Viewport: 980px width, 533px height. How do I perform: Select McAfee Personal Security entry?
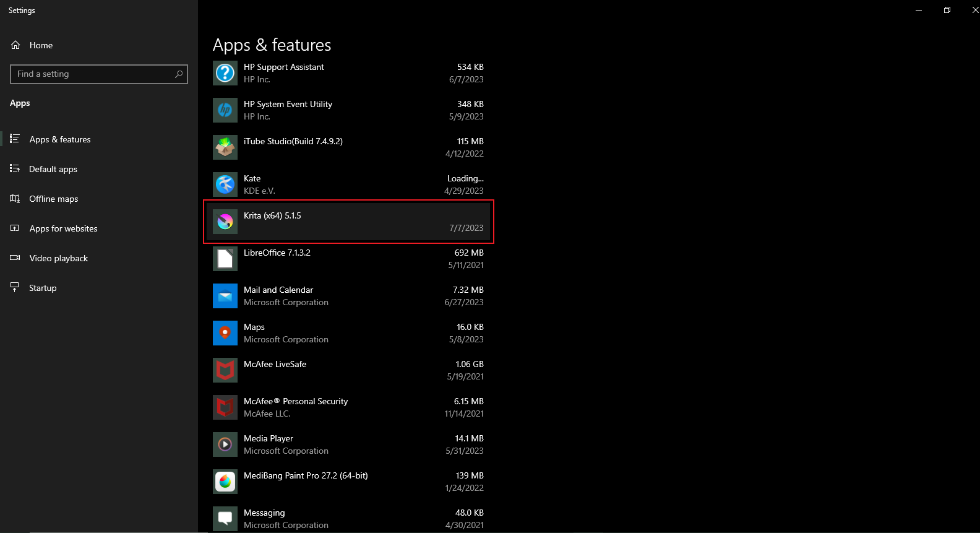[296, 401]
